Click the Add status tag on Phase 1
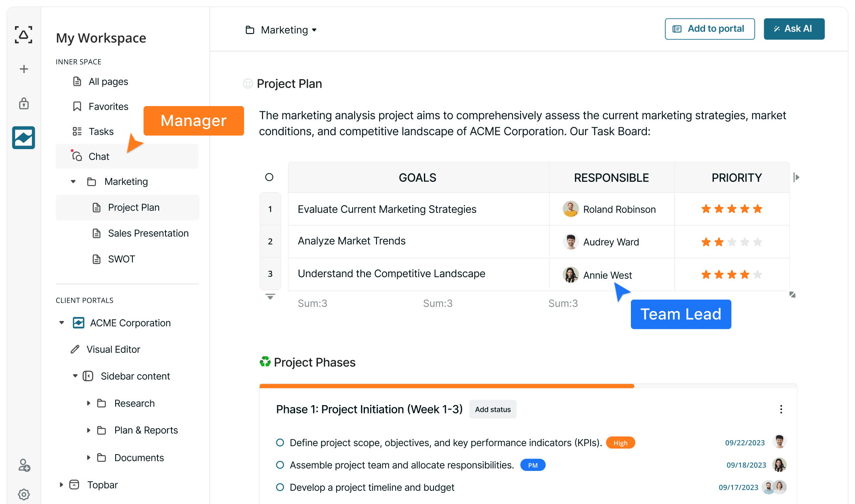Image resolution: width=855 pixels, height=504 pixels. (493, 409)
